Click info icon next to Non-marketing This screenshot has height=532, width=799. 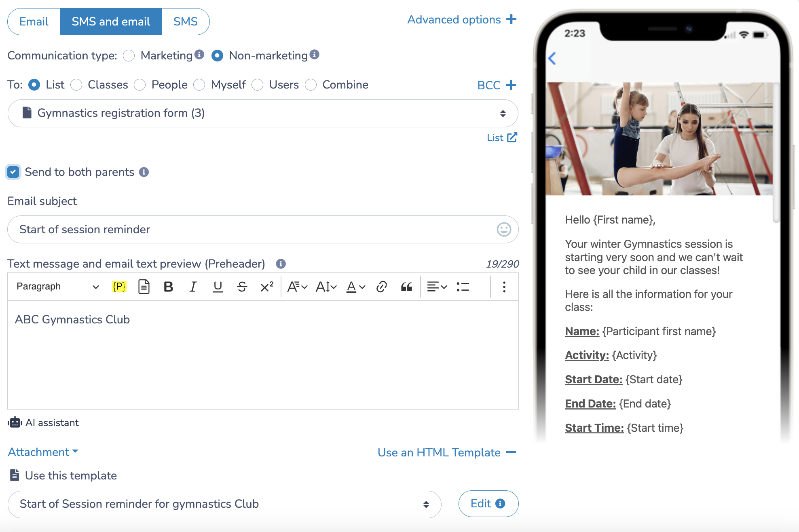click(x=315, y=54)
